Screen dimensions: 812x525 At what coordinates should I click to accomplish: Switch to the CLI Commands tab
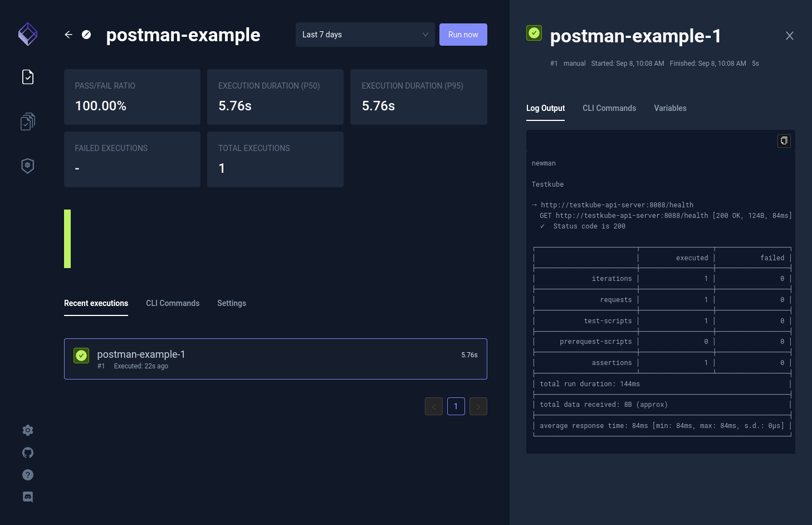(609, 108)
